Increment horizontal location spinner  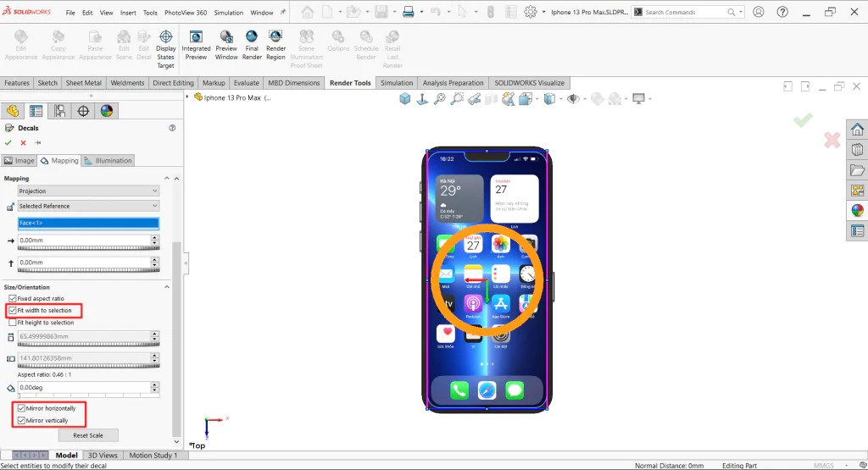(155, 238)
